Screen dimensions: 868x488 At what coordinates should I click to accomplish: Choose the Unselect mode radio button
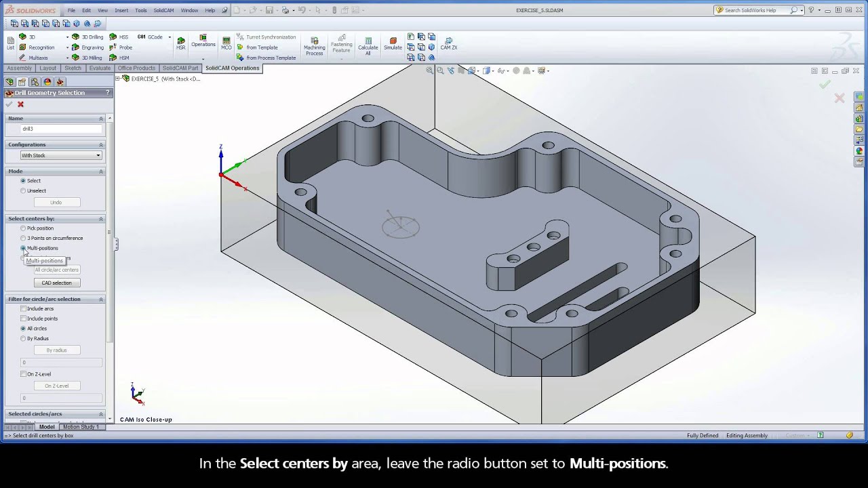pyautogui.click(x=23, y=191)
